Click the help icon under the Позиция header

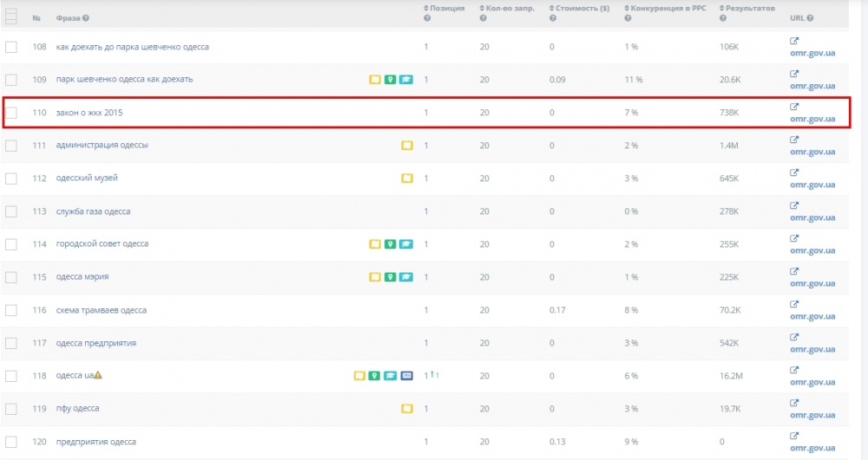[427, 18]
